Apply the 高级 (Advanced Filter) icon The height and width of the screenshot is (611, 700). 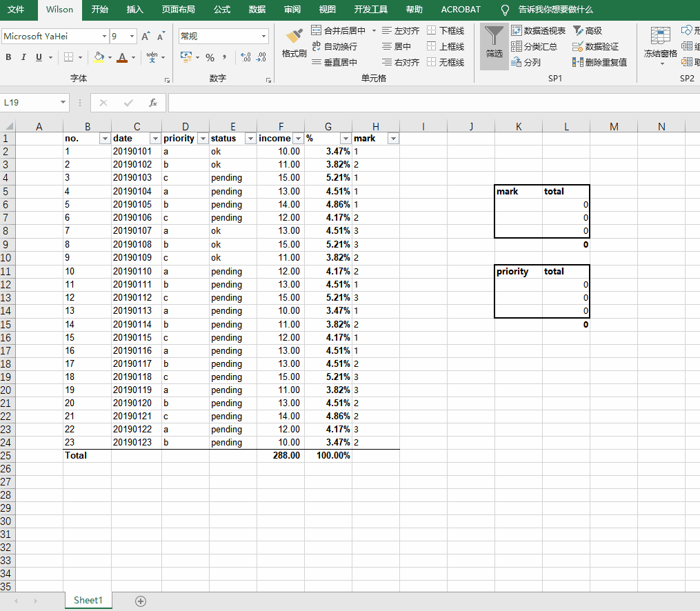590,30
